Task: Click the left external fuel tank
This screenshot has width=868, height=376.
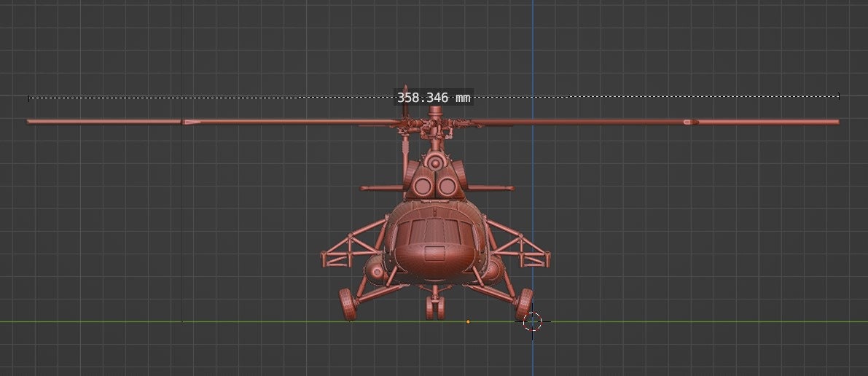Action: click(375, 272)
